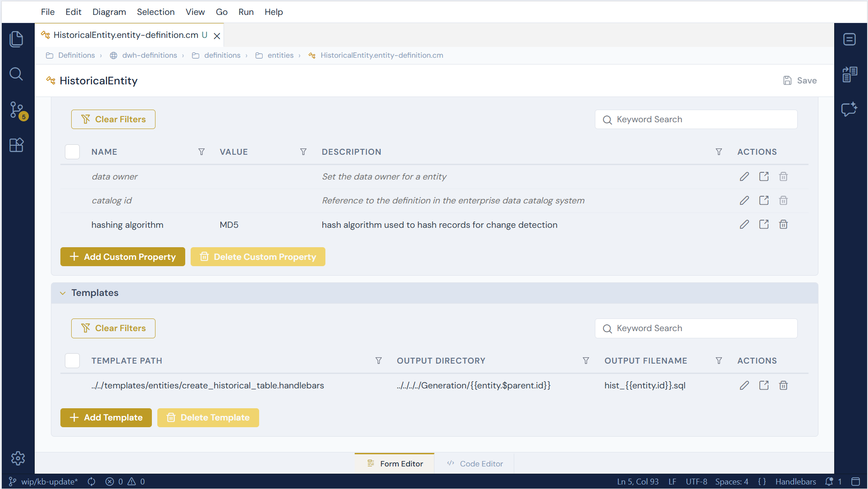Open the Search icon in activity bar

click(16, 74)
